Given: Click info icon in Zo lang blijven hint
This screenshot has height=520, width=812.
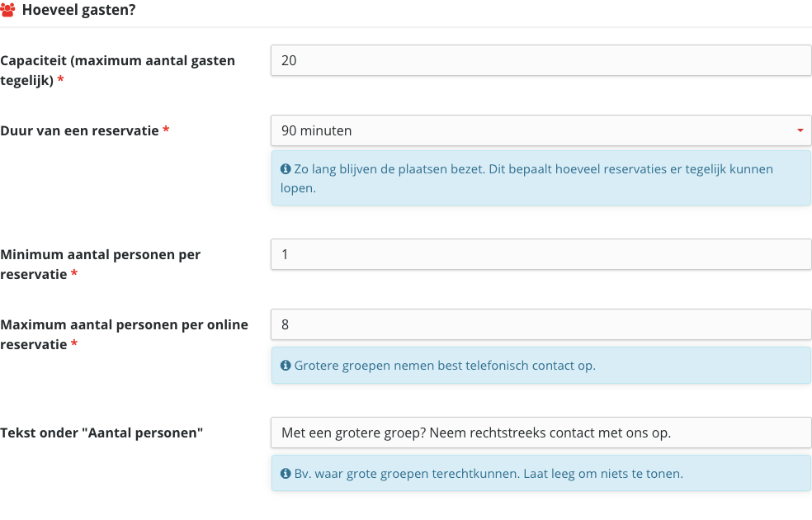Looking at the screenshot, I should [x=286, y=169].
